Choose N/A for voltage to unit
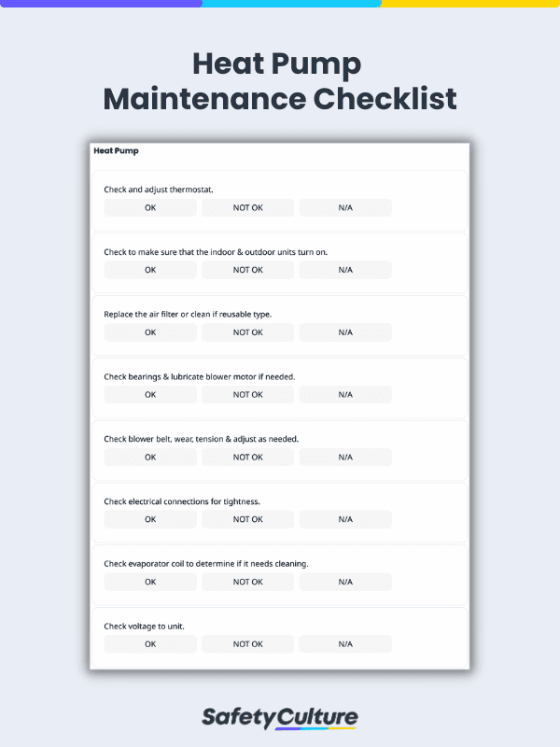This screenshot has height=747, width=560. pos(345,644)
